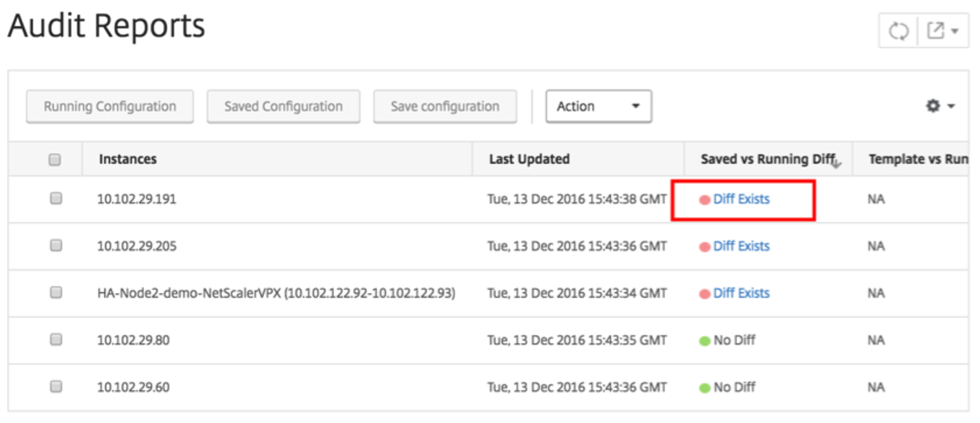This screenshot has height=423, width=980.
Task: Click the timestamp ending 15:43:38 GMT
Action: pyautogui.click(x=577, y=199)
